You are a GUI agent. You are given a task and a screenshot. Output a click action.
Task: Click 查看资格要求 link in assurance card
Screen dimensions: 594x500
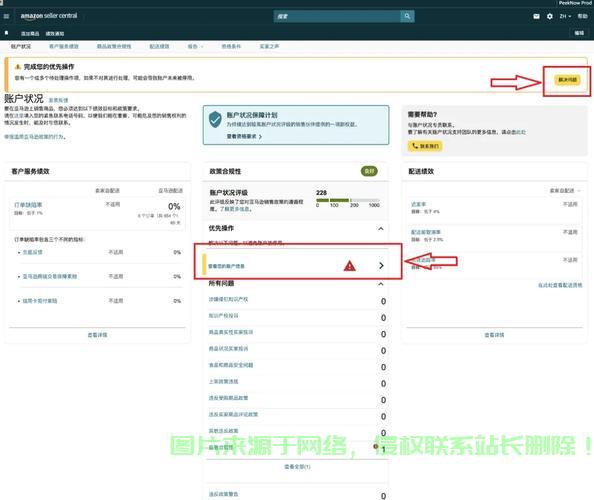click(244, 136)
